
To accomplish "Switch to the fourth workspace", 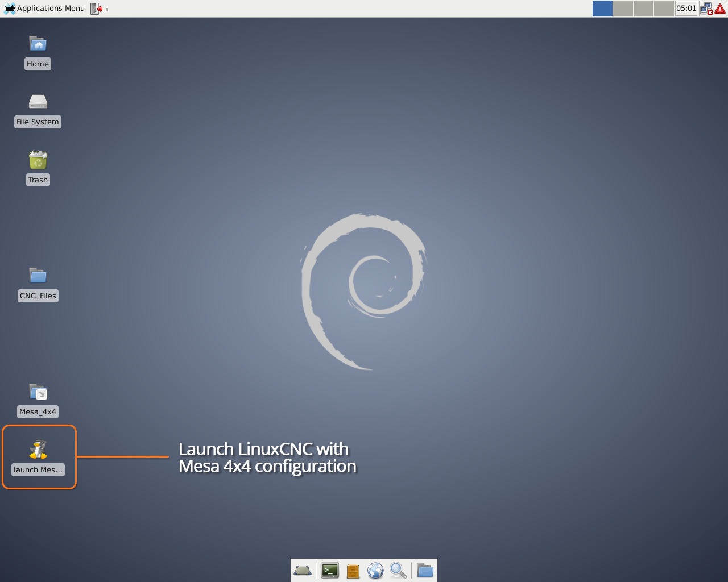I will tap(664, 9).
